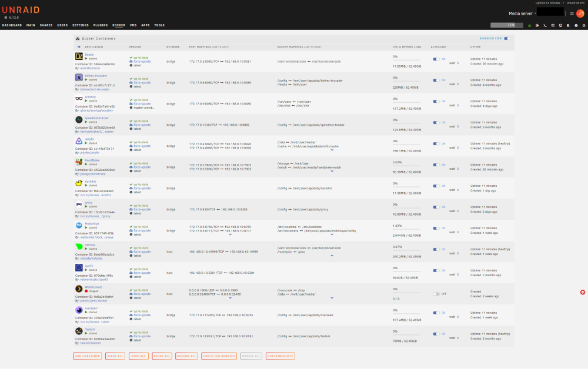588x369 pixels.
Task: Click MotionEye CPU load bar
Action: point(406,229)
